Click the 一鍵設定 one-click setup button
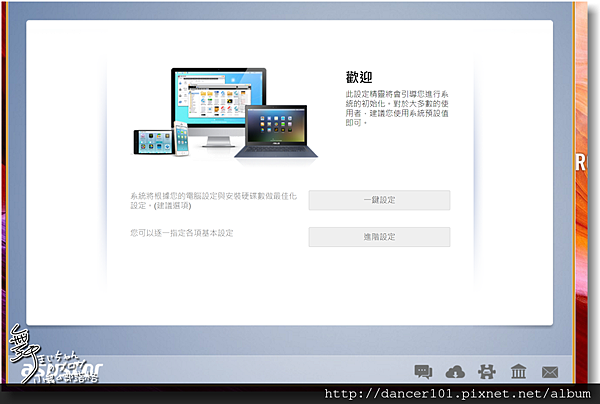The image size is (600, 404). [379, 200]
